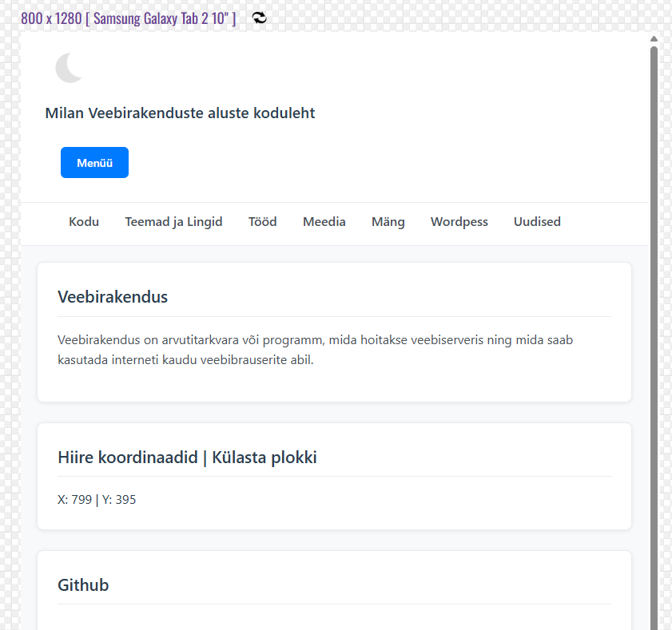This screenshot has height=630, width=672.
Task: Click the X: 799 | Y: 395 coordinates text
Action: (x=97, y=500)
